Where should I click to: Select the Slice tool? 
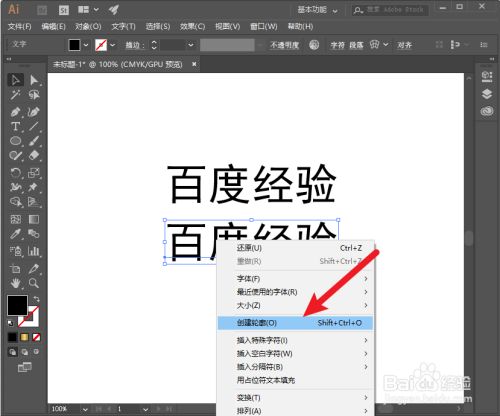coord(34,268)
